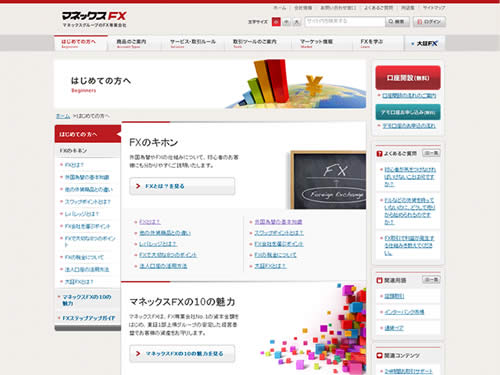Open the 用語集 top link
The image size is (500, 375).
click(408, 8)
